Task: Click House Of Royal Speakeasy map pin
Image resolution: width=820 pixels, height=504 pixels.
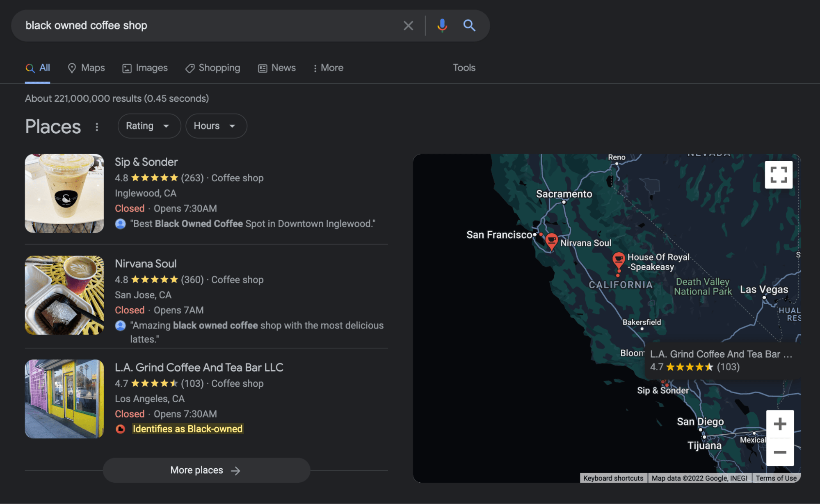Action: pos(618,259)
